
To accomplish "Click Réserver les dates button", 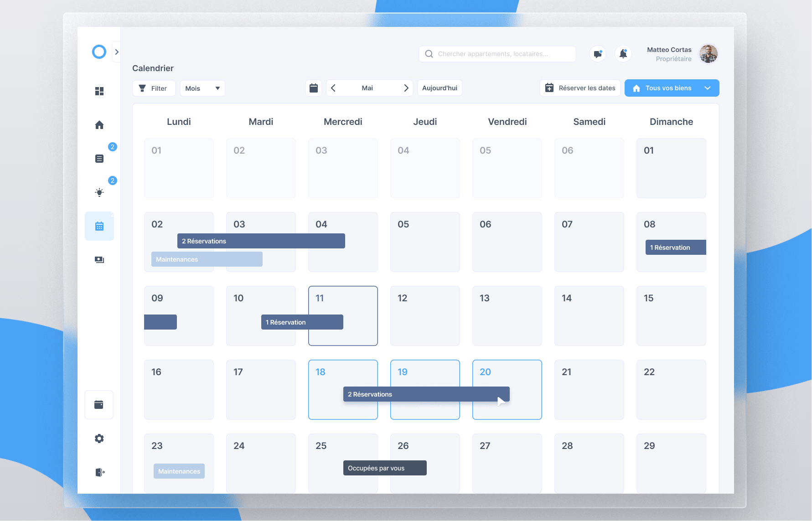I will pyautogui.click(x=580, y=88).
